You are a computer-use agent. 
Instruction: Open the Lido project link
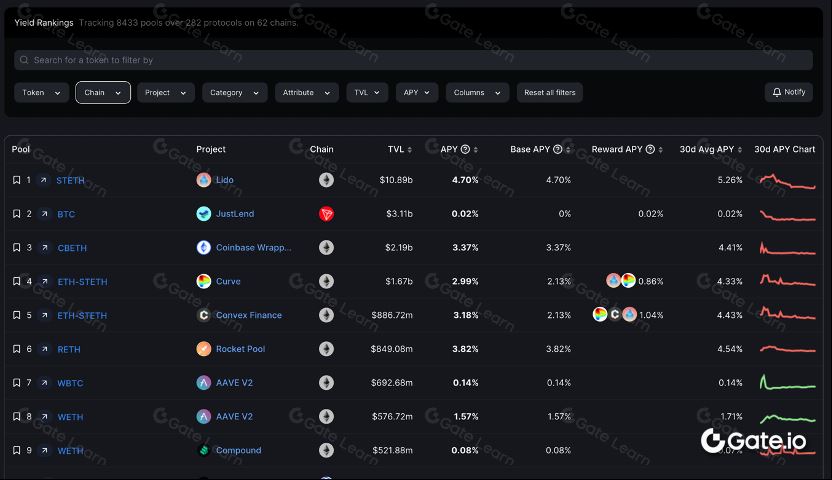[224, 180]
